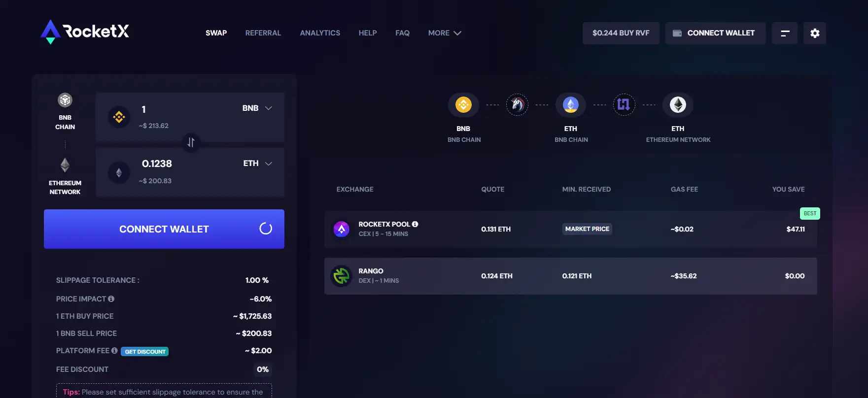The height and width of the screenshot is (398, 868).
Task: Click the swap direction arrows icon
Action: pyautogui.click(x=191, y=142)
